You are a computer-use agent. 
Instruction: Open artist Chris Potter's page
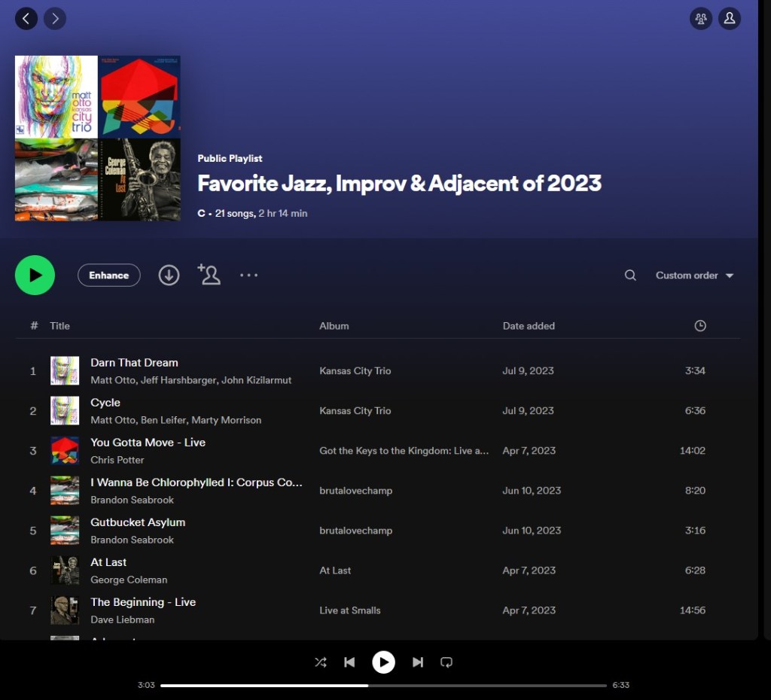point(117,460)
